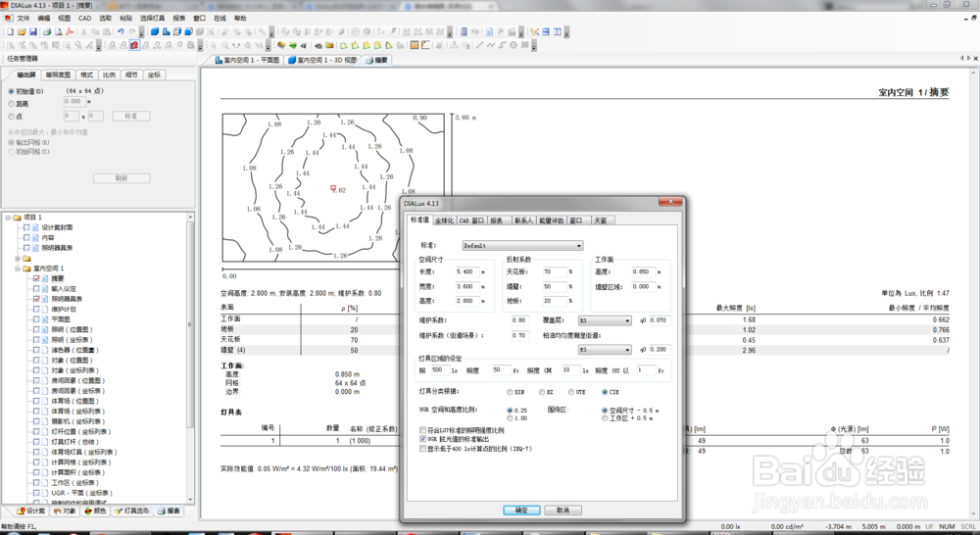Click the floor plan view icon

[x=166, y=32]
